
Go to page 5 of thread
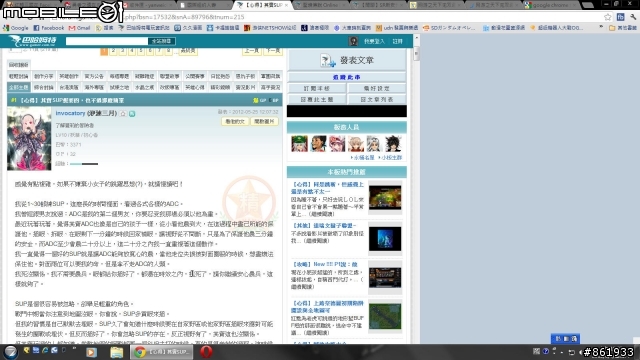pyautogui.click(x=141, y=51)
